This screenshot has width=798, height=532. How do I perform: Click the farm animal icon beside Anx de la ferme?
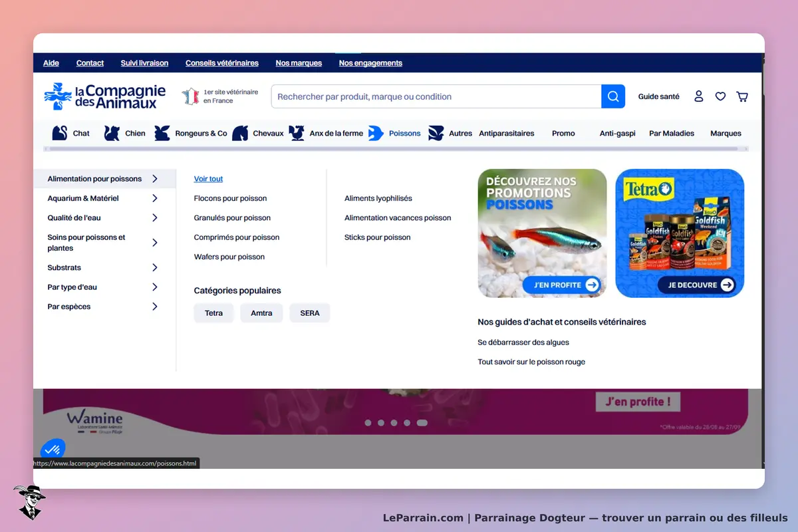297,133
